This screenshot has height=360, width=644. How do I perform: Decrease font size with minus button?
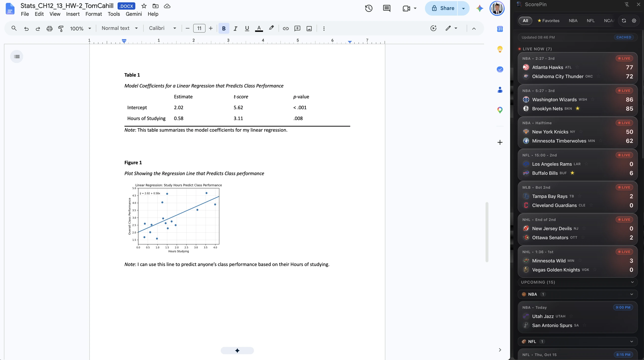tap(188, 29)
